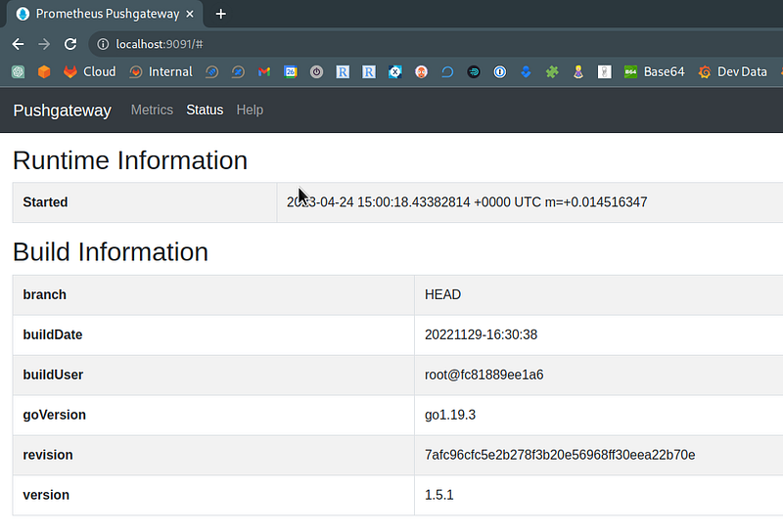Viewport: 783px width, 532px height.
Task: Click the 20221129-16:30:38 build date value
Action: (481, 334)
